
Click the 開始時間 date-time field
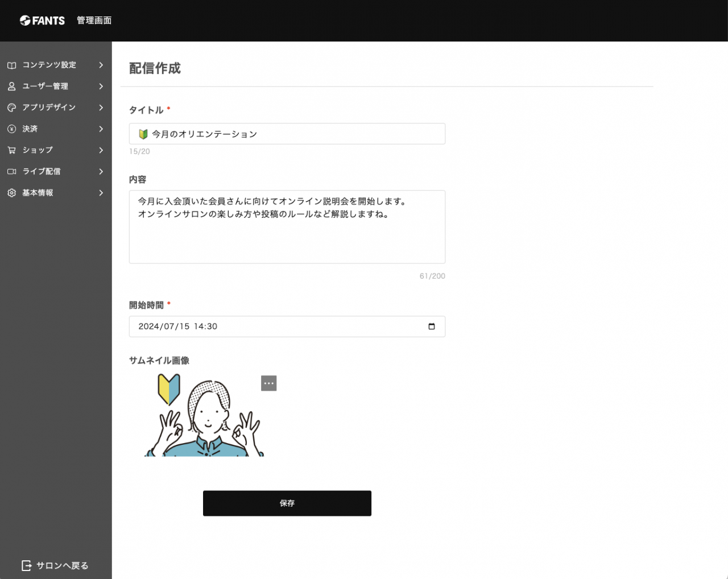pyautogui.click(x=287, y=326)
